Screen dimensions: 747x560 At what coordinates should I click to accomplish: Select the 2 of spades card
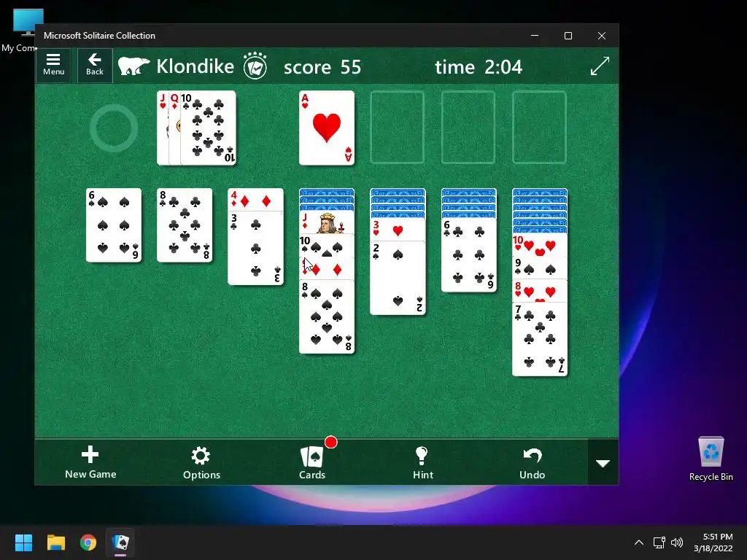(398, 278)
